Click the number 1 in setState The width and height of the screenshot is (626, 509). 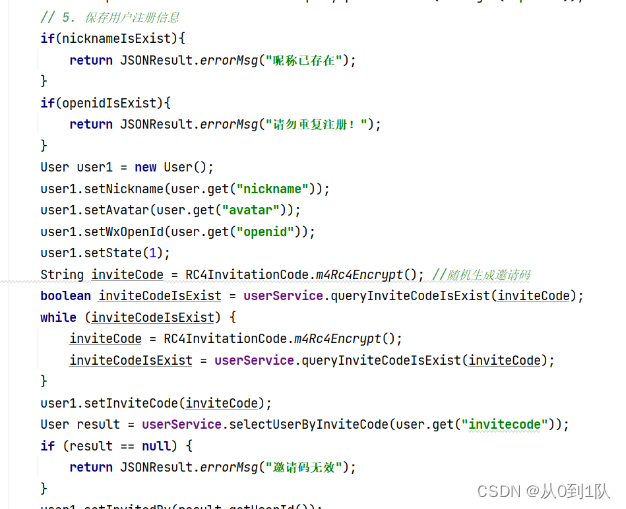coord(153,253)
